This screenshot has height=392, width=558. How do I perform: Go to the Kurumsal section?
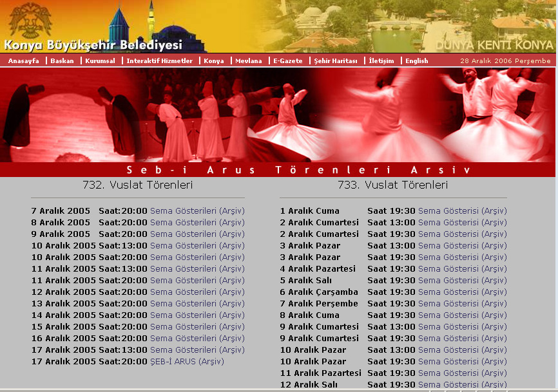coord(100,61)
